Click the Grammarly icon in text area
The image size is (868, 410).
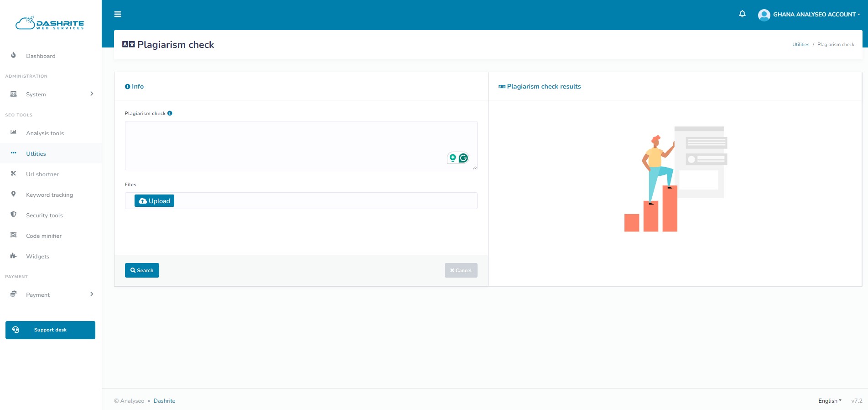pos(463,158)
